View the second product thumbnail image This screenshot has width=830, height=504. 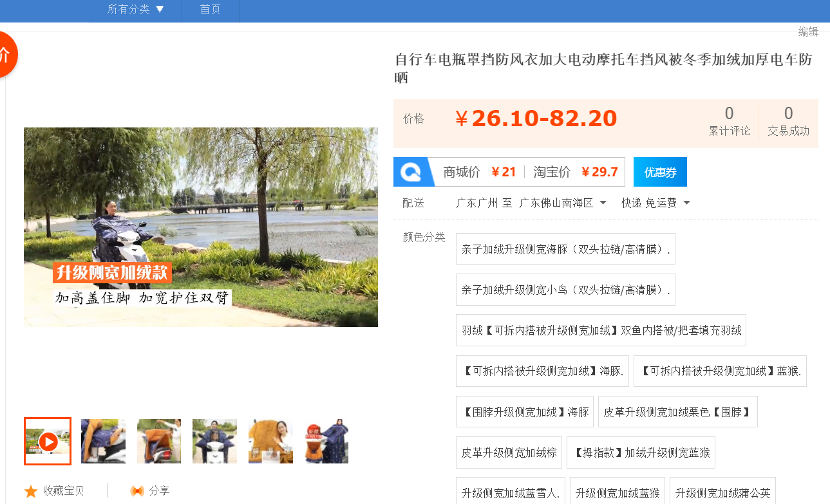(103, 442)
